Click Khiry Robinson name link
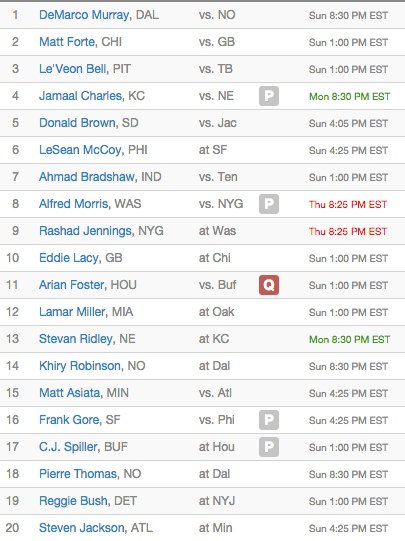The image size is (405, 541). click(80, 366)
